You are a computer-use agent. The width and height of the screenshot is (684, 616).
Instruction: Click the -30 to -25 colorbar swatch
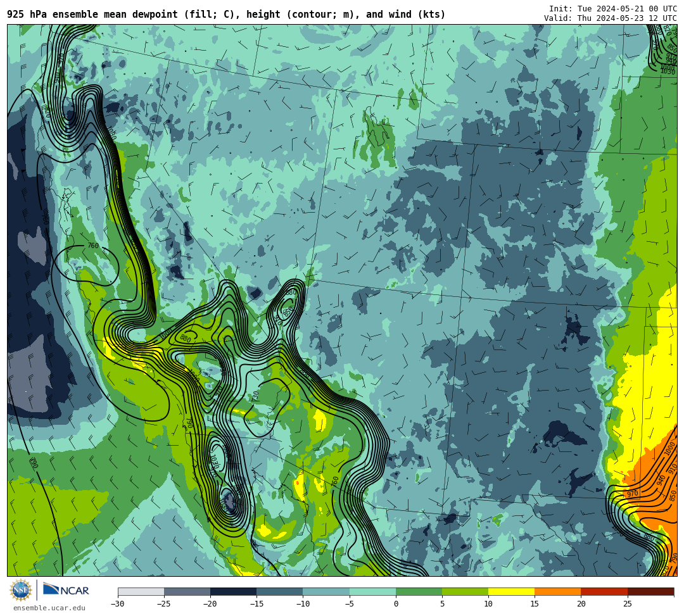tap(141, 591)
